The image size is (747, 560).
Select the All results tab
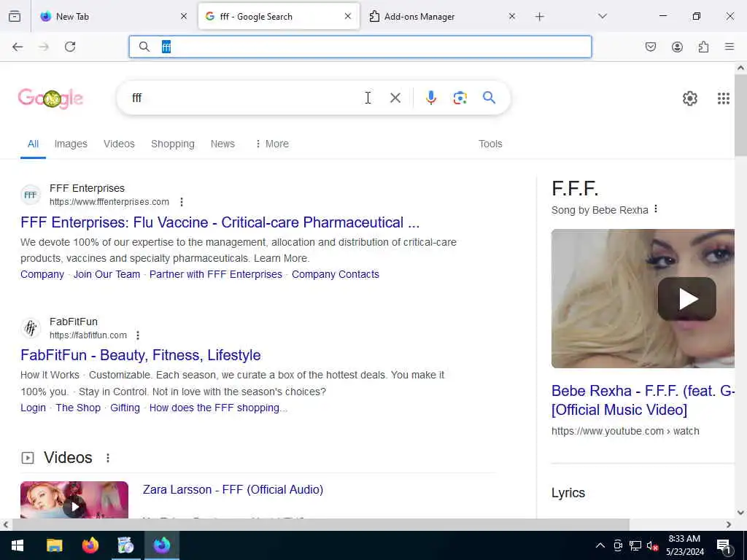(33, 144)
